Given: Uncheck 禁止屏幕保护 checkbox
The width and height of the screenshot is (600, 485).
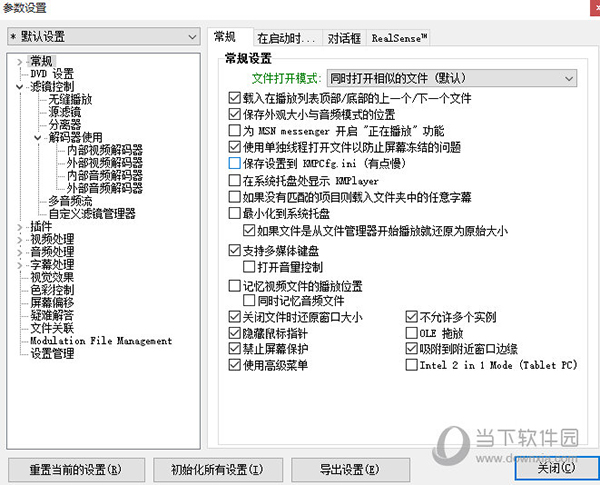Looking at the screenshot, I should coord(234,349).
